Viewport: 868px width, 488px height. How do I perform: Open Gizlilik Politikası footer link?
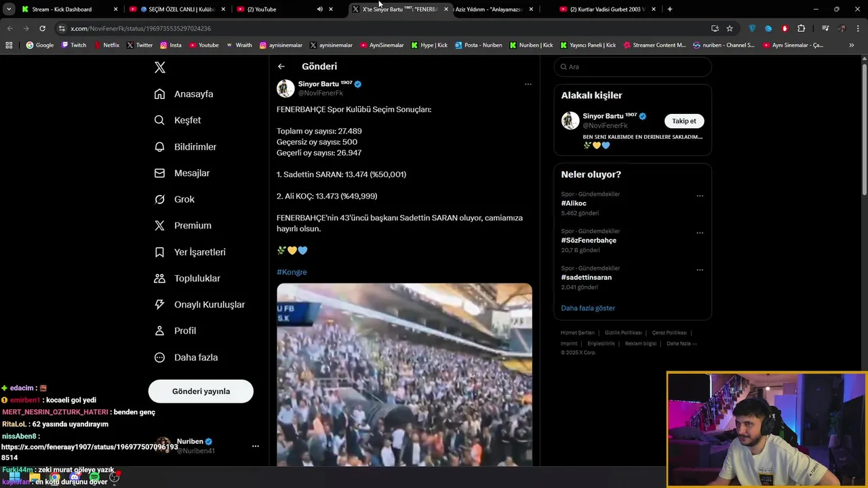623,333
